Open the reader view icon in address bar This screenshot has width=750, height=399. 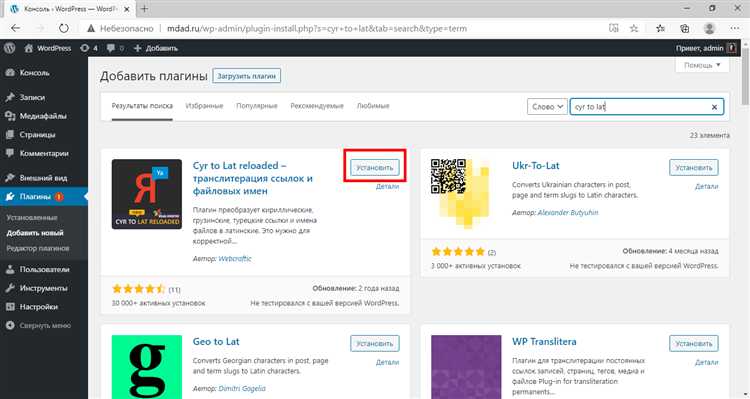614,28
